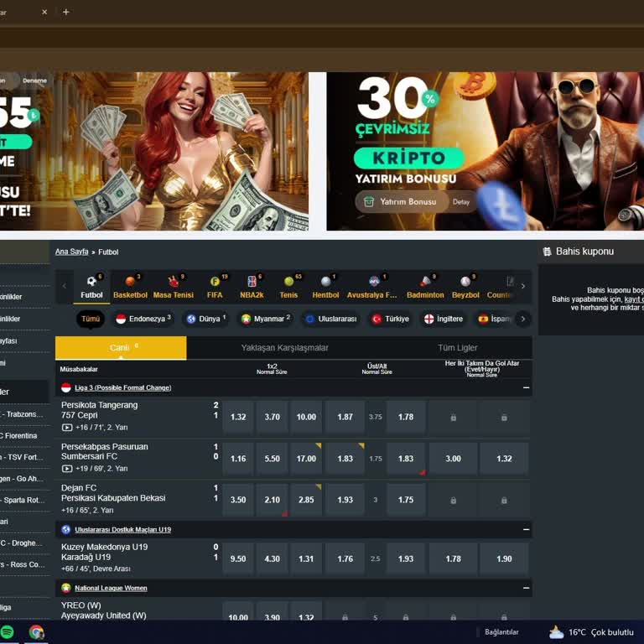This screenshot has height=644, width=644.
Task: Filter matches by İngiltere
Action: (x=444, y=319)
